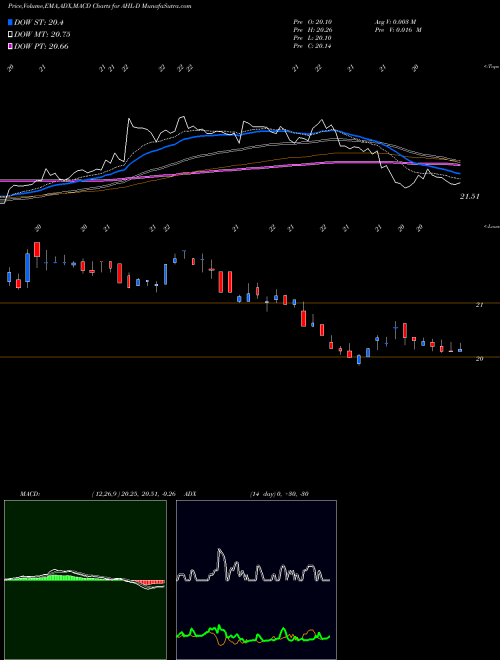This screenshot has height=660, width=500.
Task: Click the chart title mentioning ManafaSutra.com
Action: point(100,6)
